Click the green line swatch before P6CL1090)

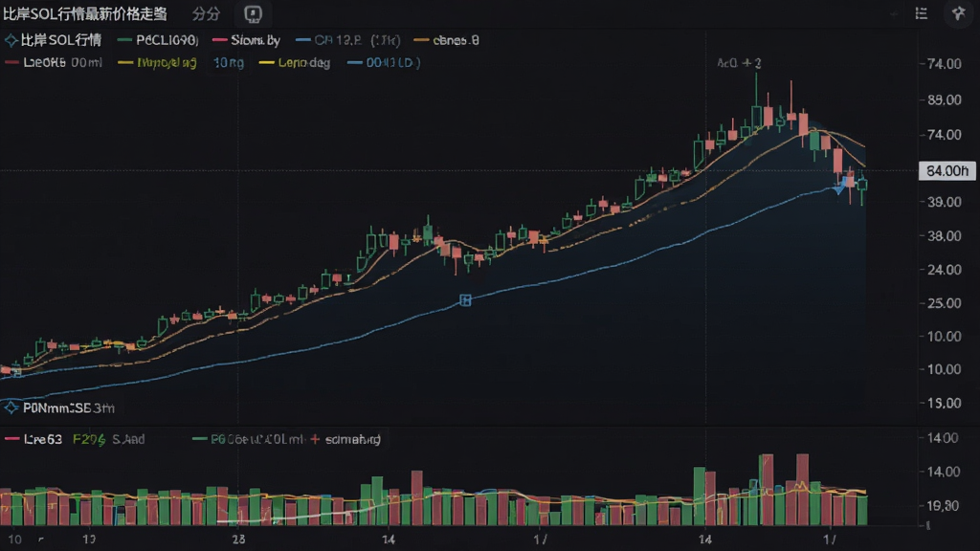tap(125, 40)
